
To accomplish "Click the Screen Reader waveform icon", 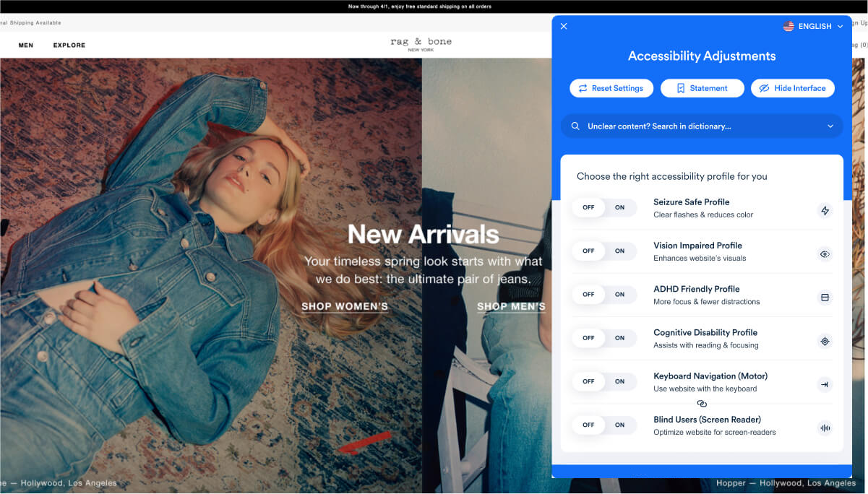I will coord(825,428).
